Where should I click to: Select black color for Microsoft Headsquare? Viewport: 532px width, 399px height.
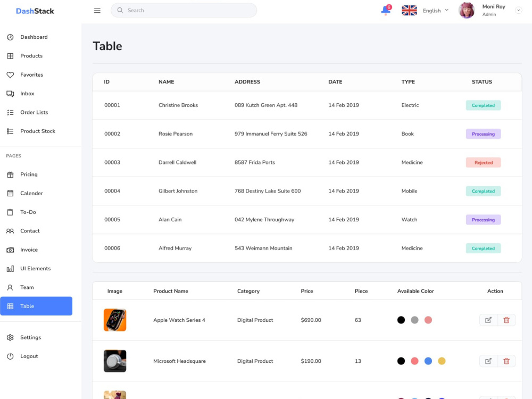click(401, 361)
